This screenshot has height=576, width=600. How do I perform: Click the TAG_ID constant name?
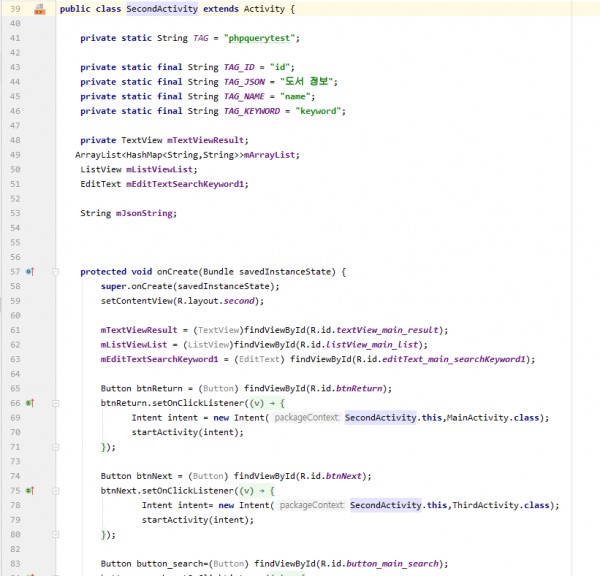(239, 67)
